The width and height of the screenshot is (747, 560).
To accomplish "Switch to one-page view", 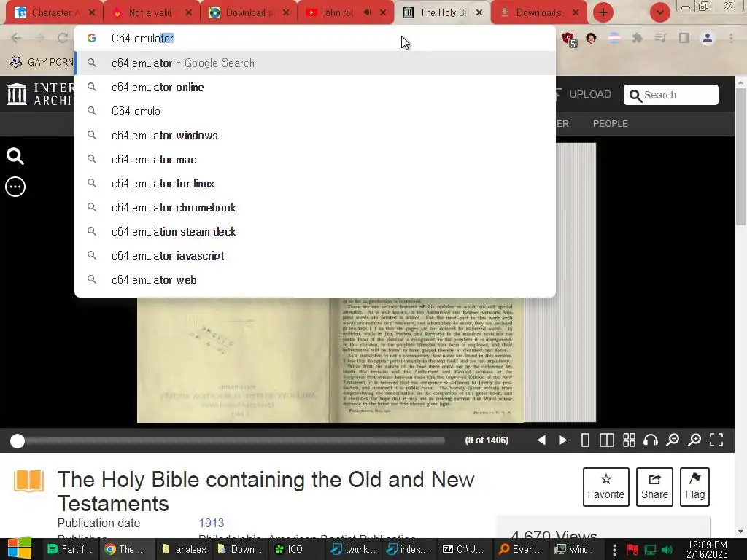I will pyautogui.click(x=585, y=440).
